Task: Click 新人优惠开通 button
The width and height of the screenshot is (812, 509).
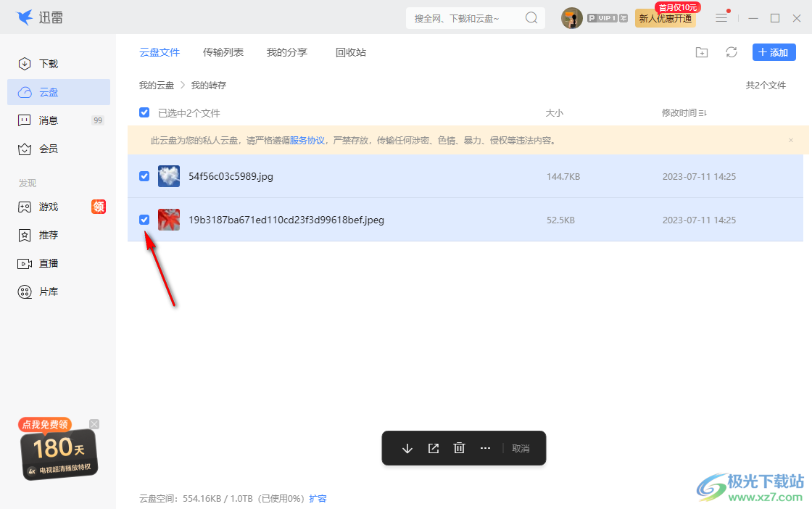Action: (x=666, y=19)
